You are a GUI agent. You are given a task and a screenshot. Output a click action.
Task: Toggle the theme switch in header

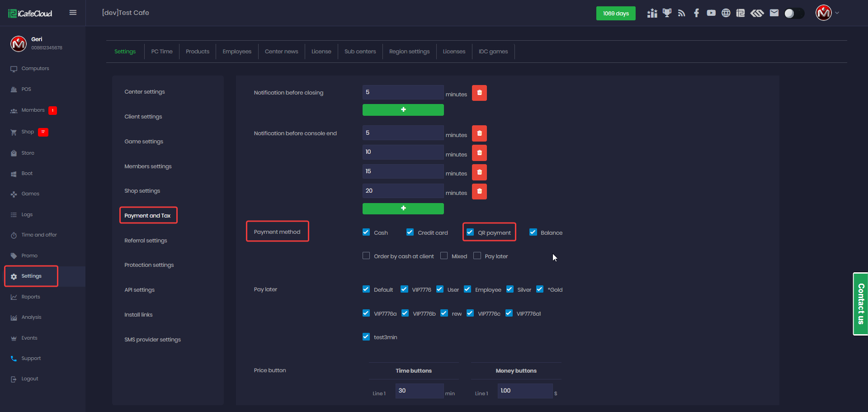click(794, 13)
